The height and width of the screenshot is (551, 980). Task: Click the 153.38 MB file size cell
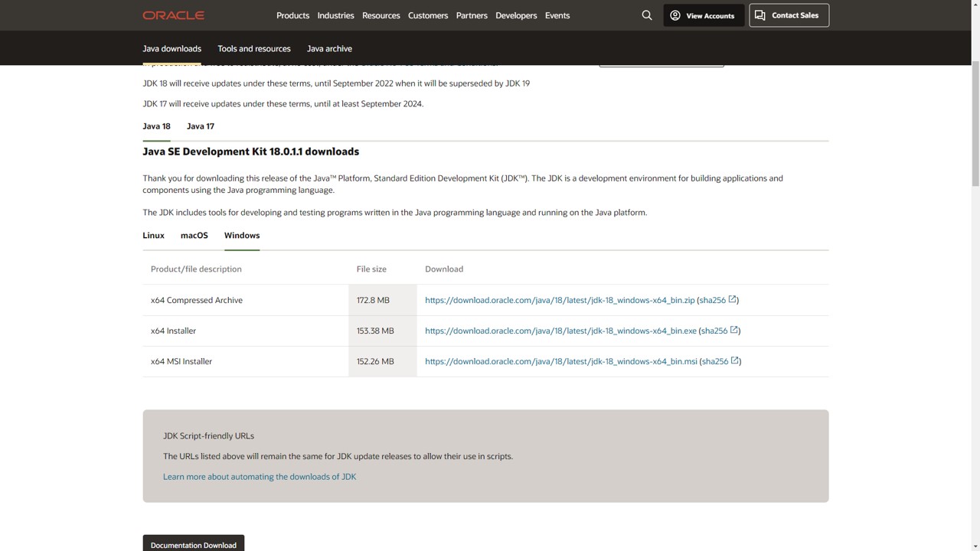[382, 331]
